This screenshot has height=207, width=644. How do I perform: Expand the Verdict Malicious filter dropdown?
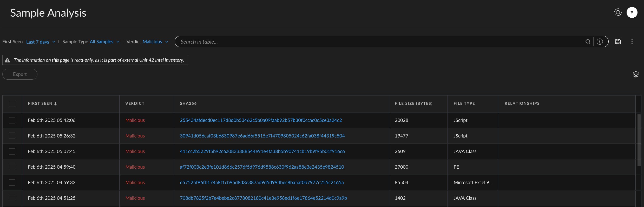[x=155, y=42]
